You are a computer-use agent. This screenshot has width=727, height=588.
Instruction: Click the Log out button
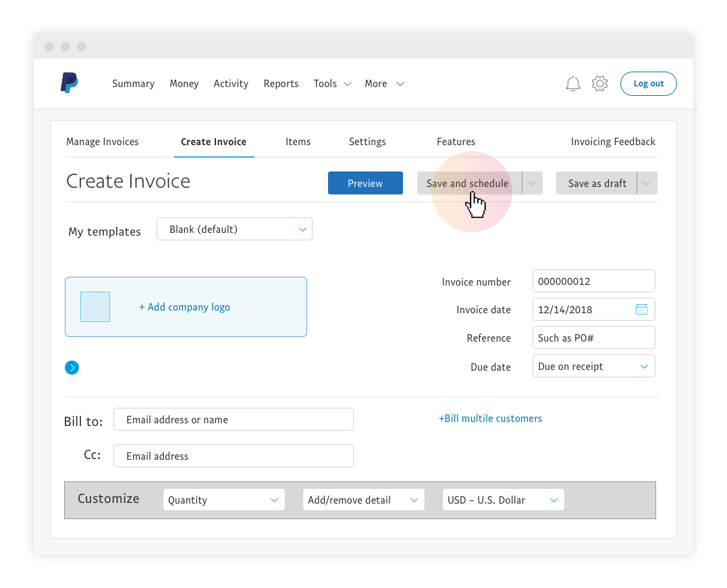pyautogui.click(x=648, y=84)
